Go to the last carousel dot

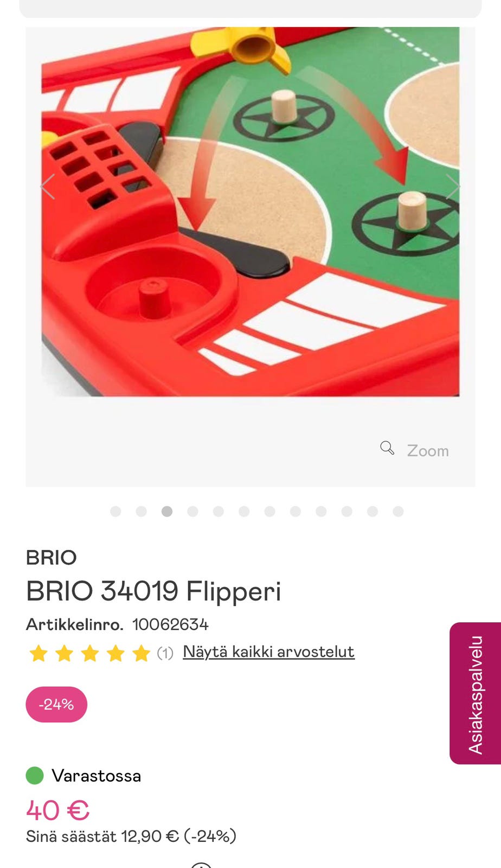[x=398, y=512]
